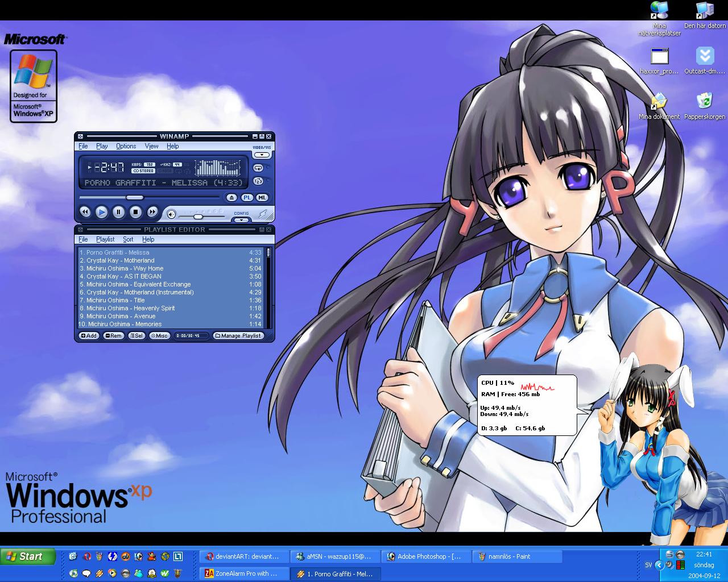
Task: Click the white speech bubble quick launch icon
Action: tap(86, 573)
